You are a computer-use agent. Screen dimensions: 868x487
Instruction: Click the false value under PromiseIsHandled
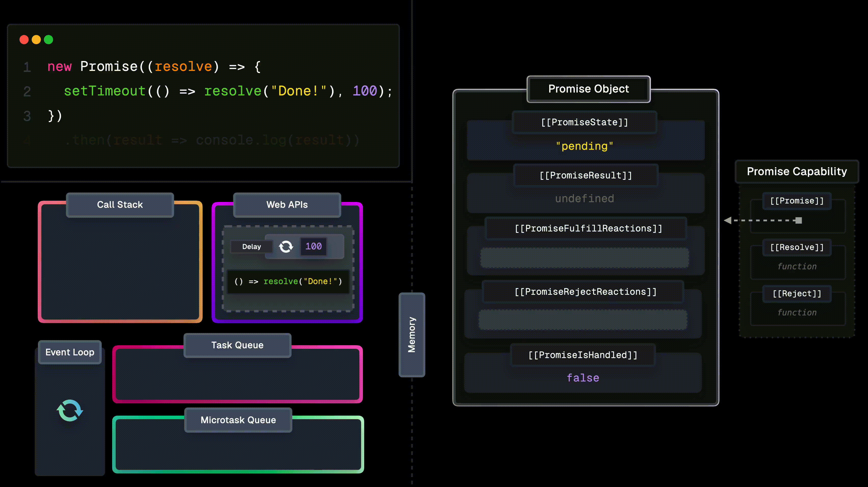(583, 378)
